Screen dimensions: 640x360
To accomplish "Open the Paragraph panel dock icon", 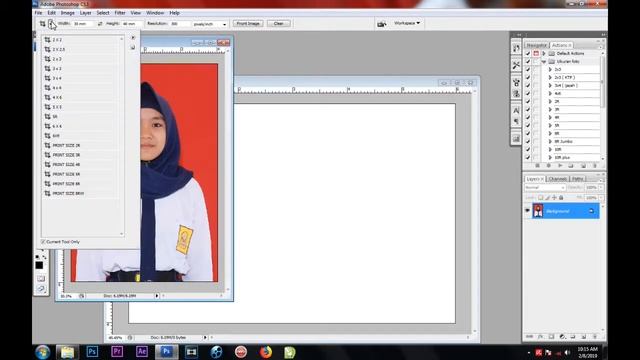I will click(516, 121).
